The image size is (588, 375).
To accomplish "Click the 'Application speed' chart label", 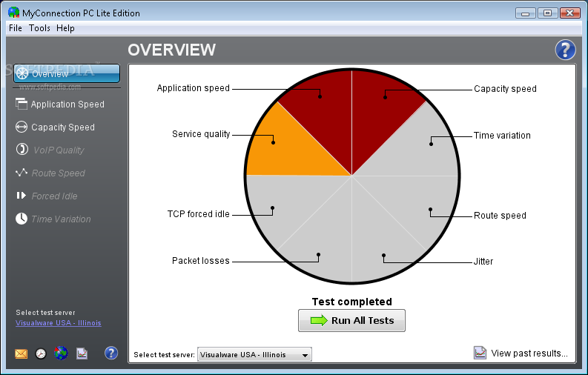I will pos(193,88).
